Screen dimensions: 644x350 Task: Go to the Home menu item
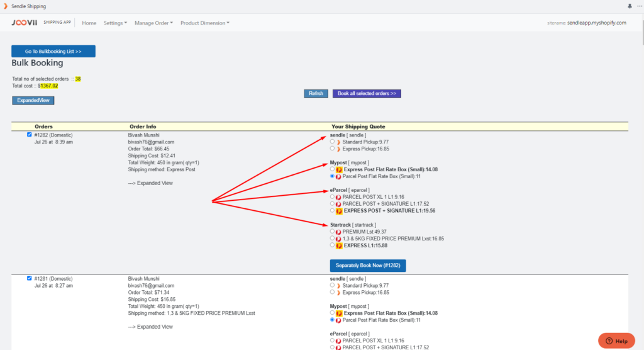89,23
